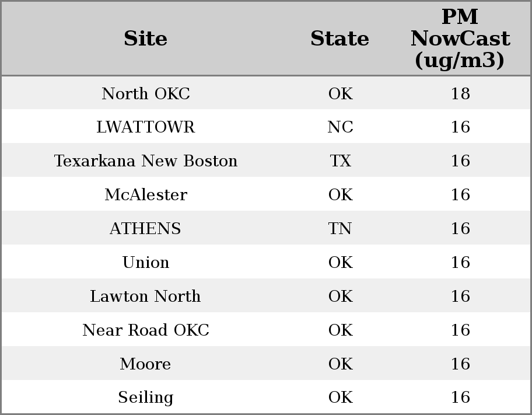Click the PM NowCast column header
Image resolution: width=532 pixels, height=415 pixels.
[460, 39]
